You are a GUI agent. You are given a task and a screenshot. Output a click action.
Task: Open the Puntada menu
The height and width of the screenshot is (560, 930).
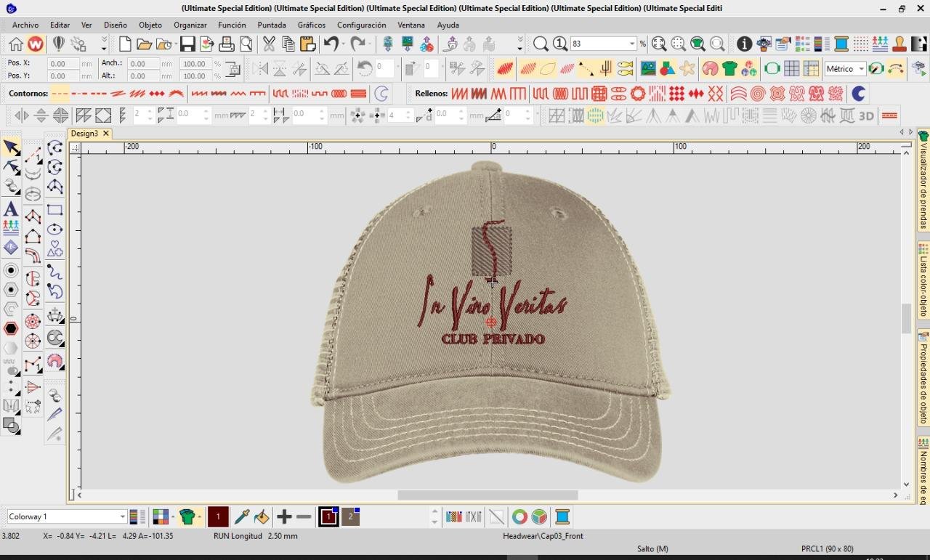point(272,25)
